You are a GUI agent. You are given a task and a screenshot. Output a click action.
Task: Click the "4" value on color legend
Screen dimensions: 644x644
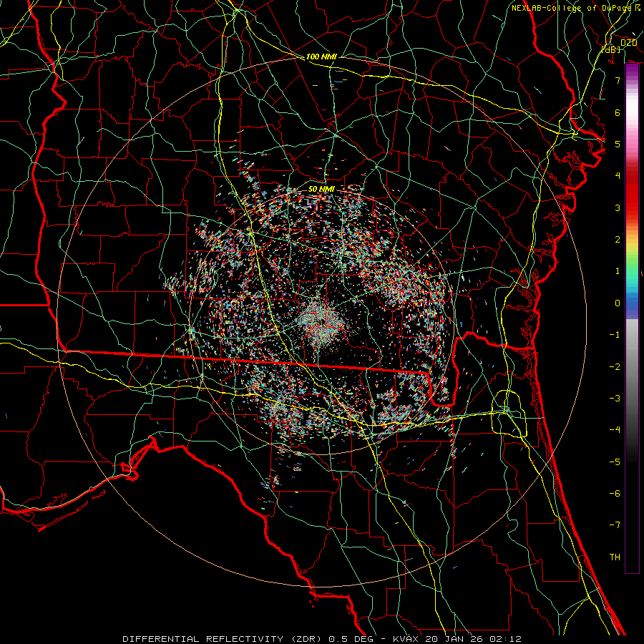coord(618,176)
